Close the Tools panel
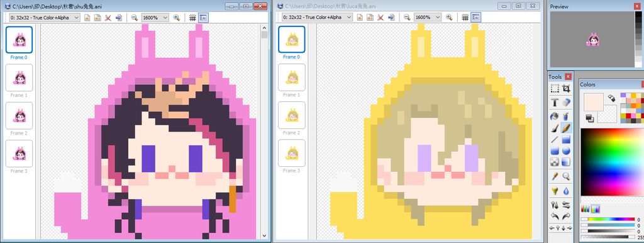Screen dimensions: 644x243 point(568,76)
